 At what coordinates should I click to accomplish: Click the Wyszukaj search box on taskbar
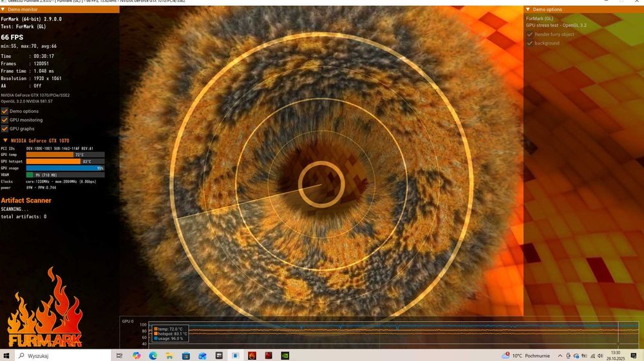62,356
